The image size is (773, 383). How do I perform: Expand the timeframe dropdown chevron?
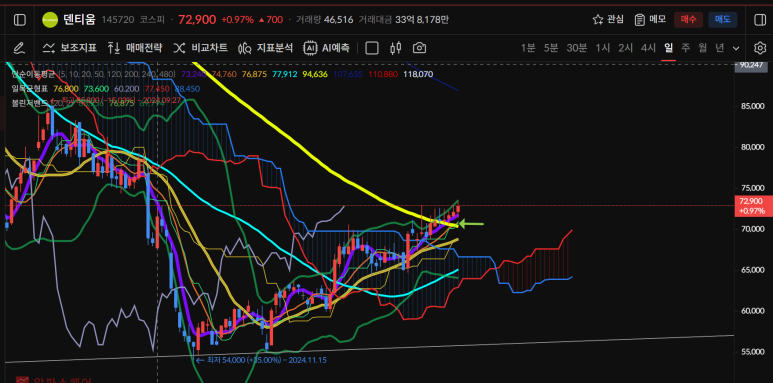[x=737, y=48]
